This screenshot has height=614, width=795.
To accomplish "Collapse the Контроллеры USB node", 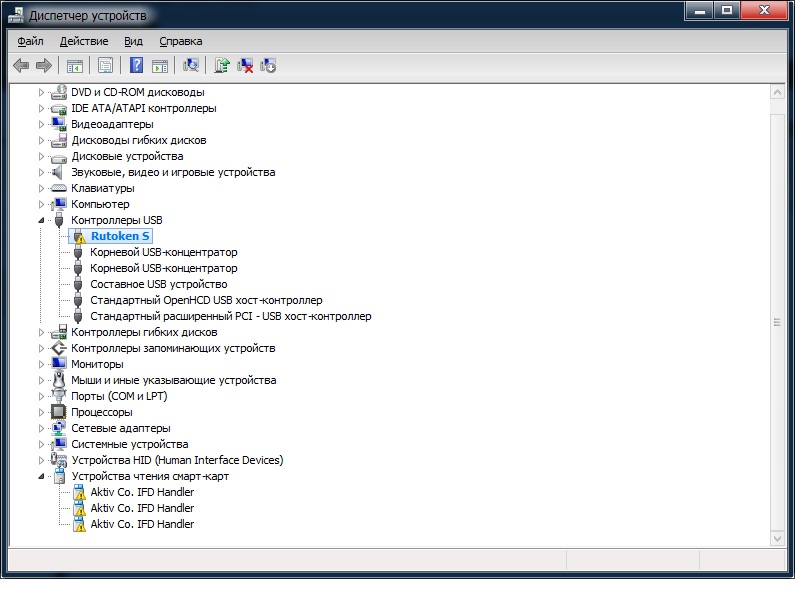I will click(x=42, y=220).
